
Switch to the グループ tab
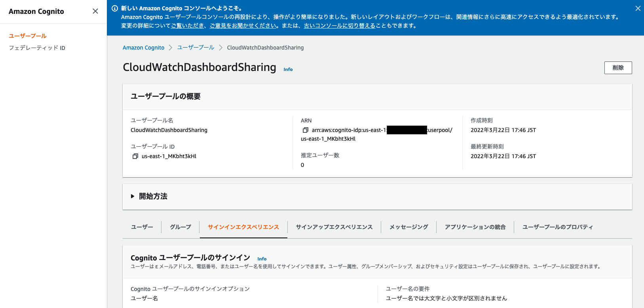click(180, 227)
